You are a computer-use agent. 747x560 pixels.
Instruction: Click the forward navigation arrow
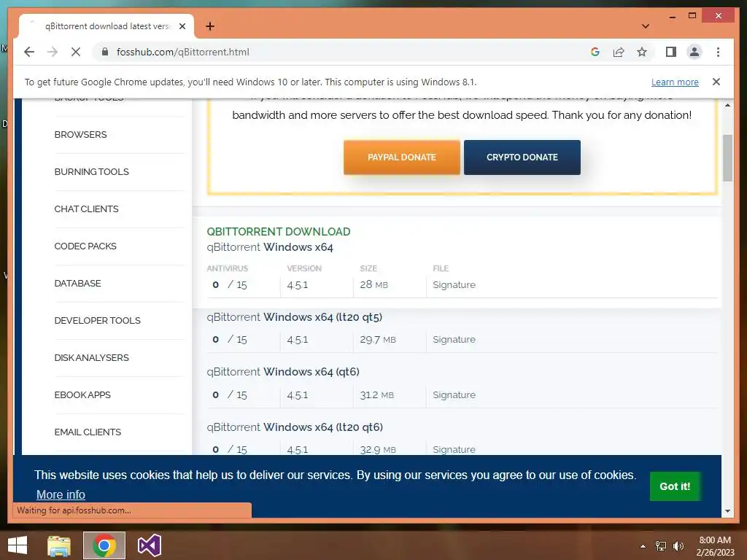tap(53, 52)
